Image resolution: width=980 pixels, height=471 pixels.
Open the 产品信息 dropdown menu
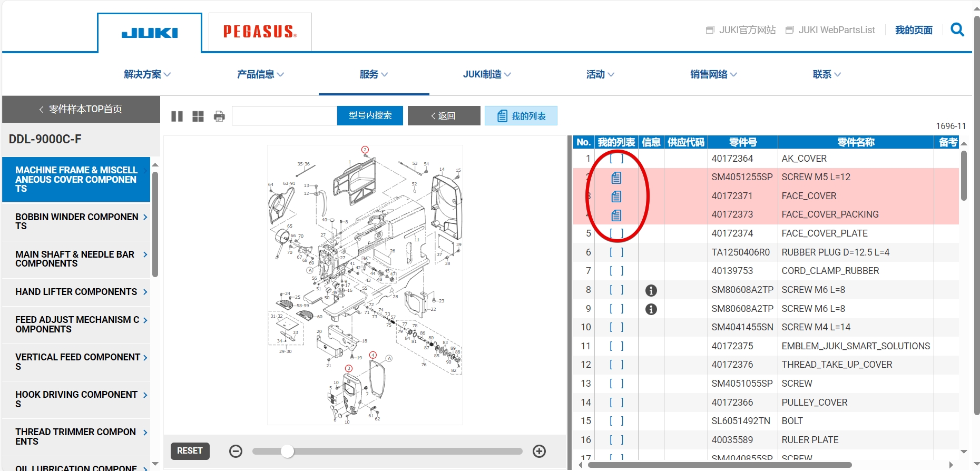pos(260,74)
